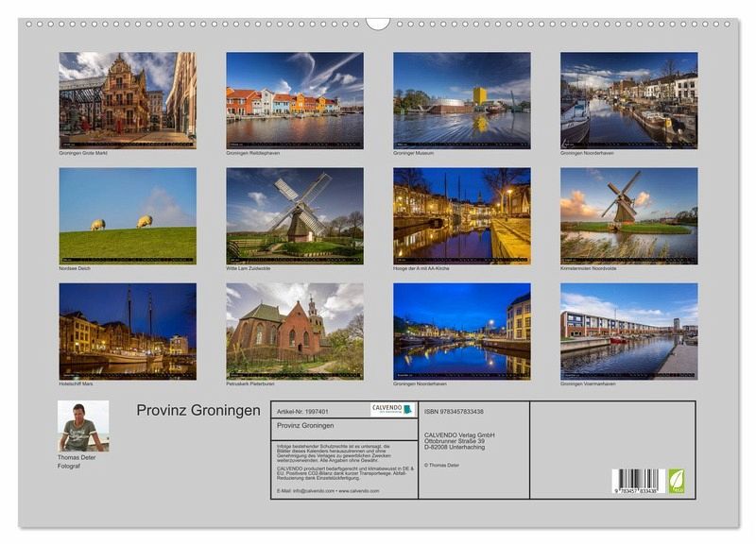
Task: Click the calendar hanger notch at top
Action: [x=378, y=24]
